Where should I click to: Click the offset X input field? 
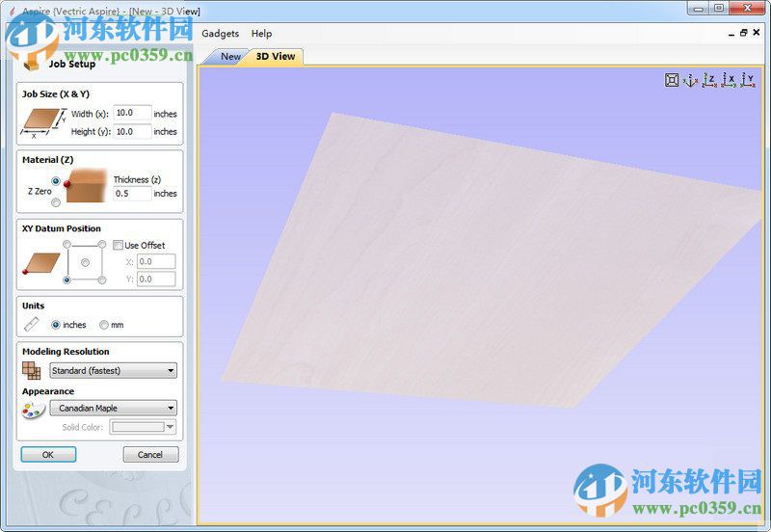coord(156,261)
